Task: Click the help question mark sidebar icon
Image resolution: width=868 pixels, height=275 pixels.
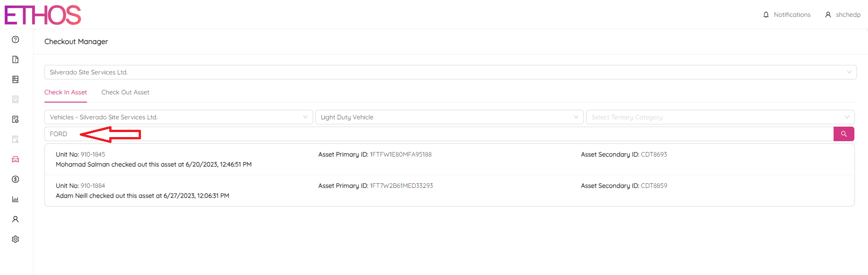Action: (15, 39)
